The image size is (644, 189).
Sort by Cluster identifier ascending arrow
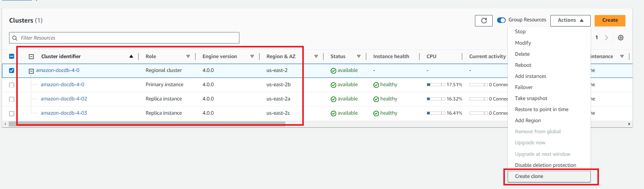point(131,57)
